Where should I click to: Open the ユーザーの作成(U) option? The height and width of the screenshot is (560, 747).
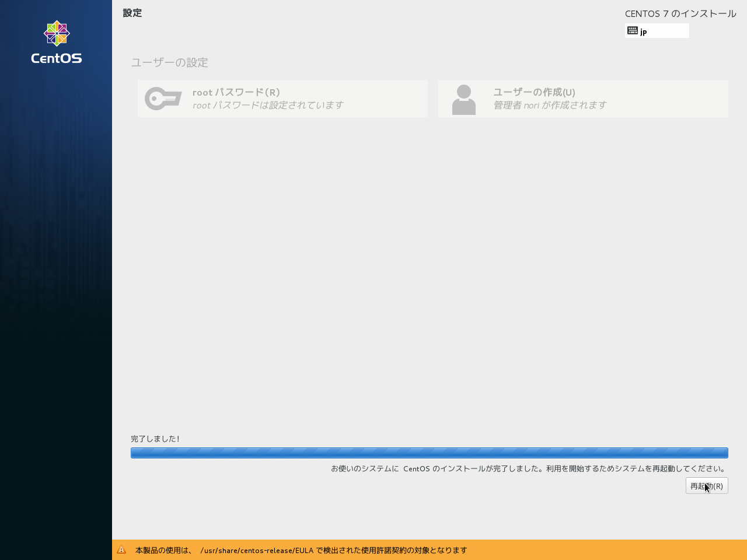coord(534,92)
